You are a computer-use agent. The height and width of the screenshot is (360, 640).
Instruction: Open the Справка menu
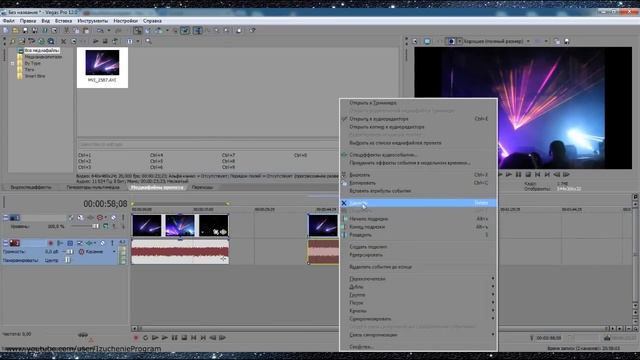tap(152, 21)
